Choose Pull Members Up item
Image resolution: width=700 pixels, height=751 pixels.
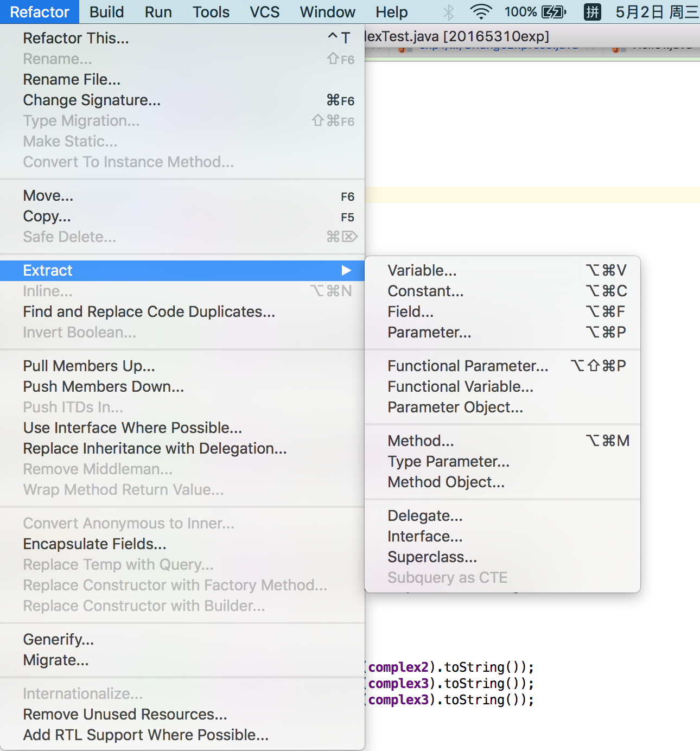click(89, 366)
